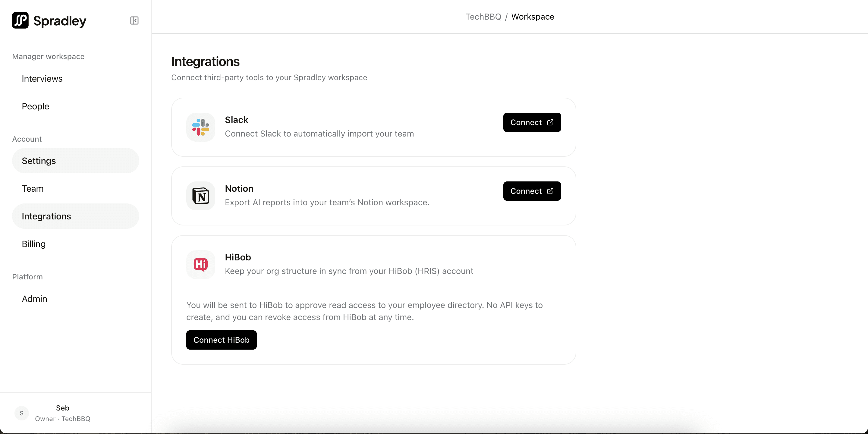Click the HiBob logo icon
The image size is (868, 434).
click(x=201, y=265)
